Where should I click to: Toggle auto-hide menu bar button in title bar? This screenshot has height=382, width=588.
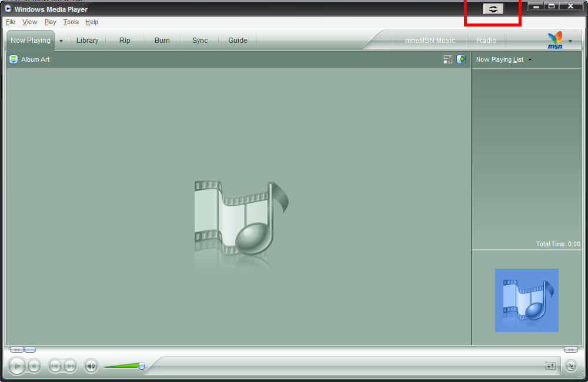click(x=493, y=9)
